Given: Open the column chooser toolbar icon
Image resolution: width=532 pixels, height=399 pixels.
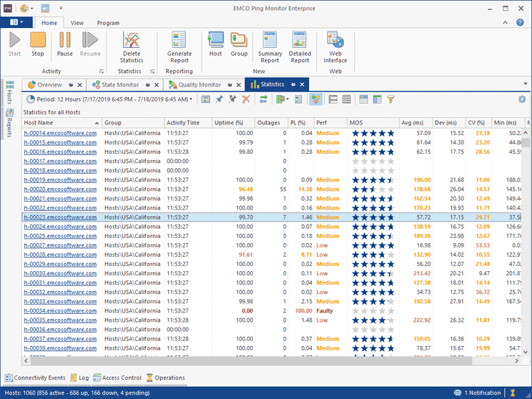Looking at the screenshot, I should click(377, 99).
